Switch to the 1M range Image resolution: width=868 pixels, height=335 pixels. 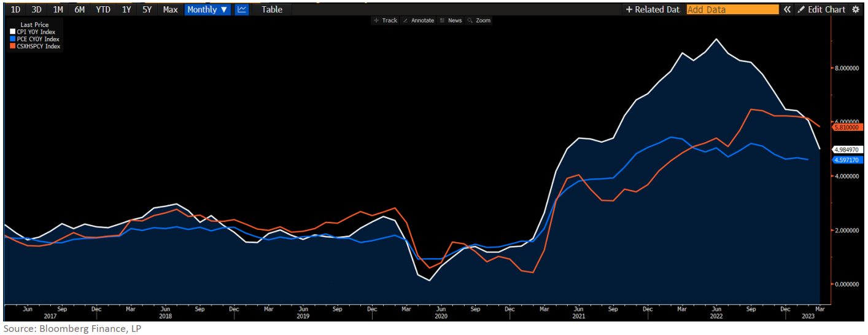[x=58, y=9]
